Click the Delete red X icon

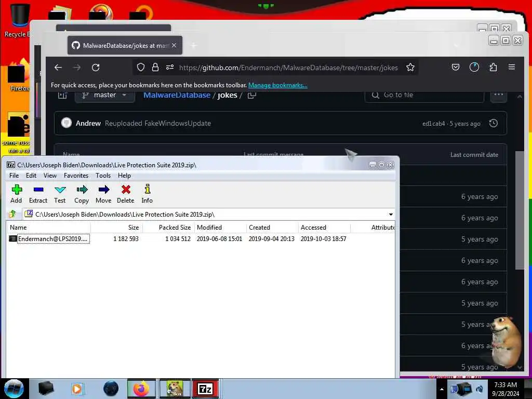pos(126,194)
